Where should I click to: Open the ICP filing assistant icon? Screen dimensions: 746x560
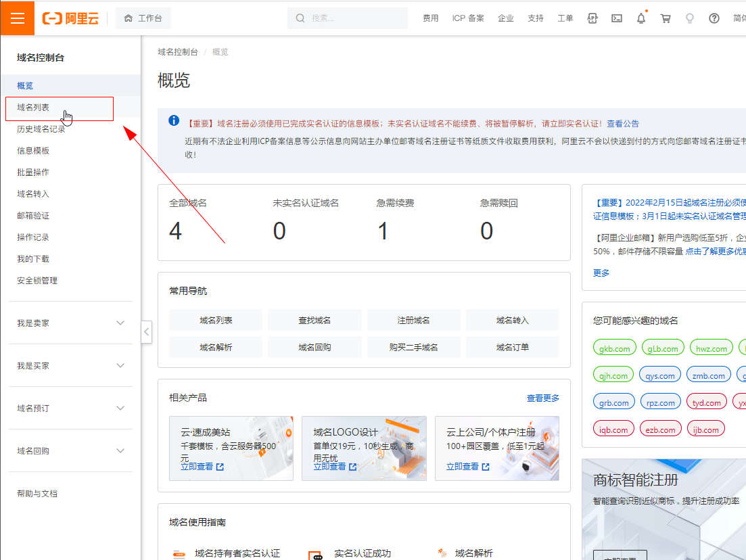pos(592,18)
